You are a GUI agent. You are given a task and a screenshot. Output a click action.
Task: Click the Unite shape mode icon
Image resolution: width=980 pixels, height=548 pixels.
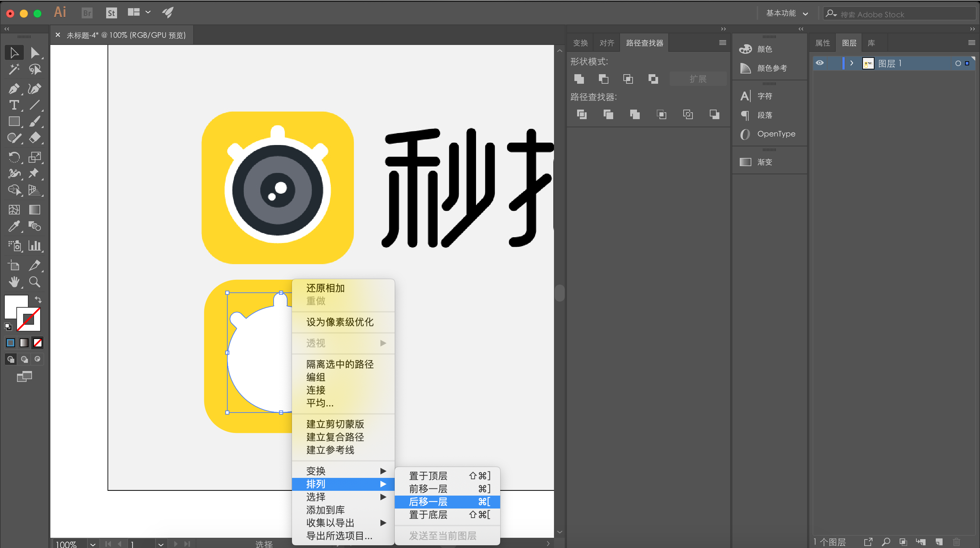click(x=579, y=79)
